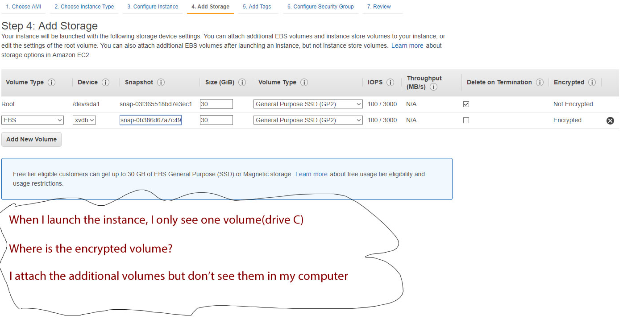Click the Add New Volume button

click(x=31, y=139)
